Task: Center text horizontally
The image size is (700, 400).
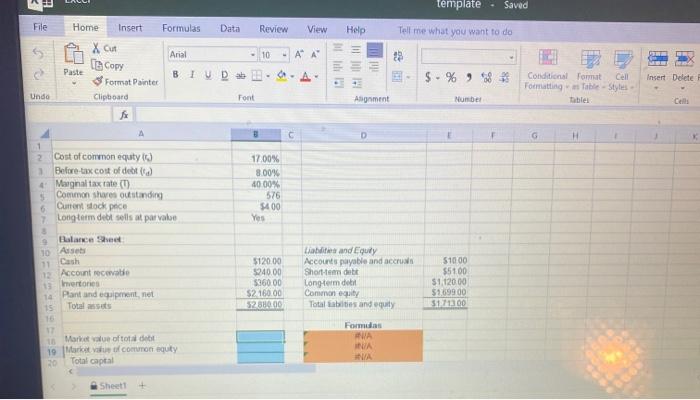Action: (x=356, y=67)
